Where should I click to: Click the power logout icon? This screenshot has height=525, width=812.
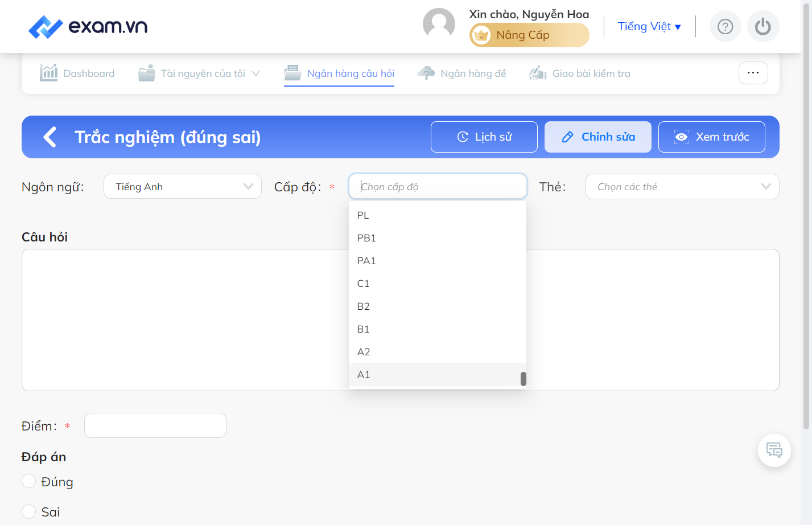(763, 27)
